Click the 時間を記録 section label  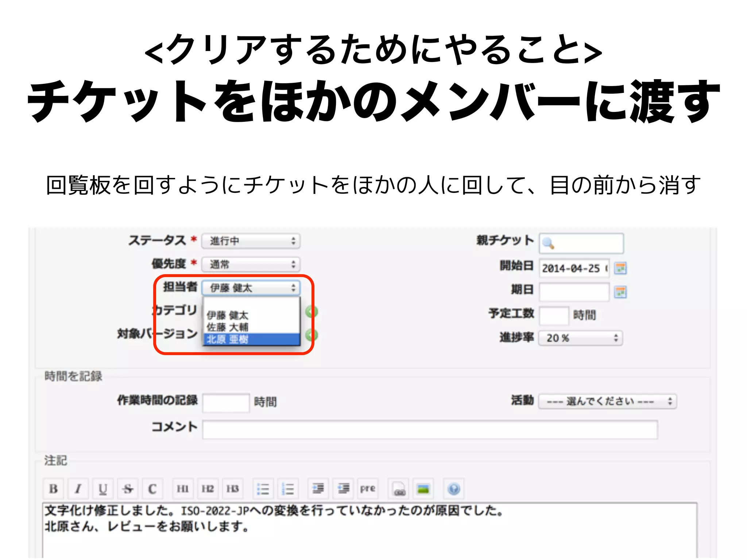73,376
